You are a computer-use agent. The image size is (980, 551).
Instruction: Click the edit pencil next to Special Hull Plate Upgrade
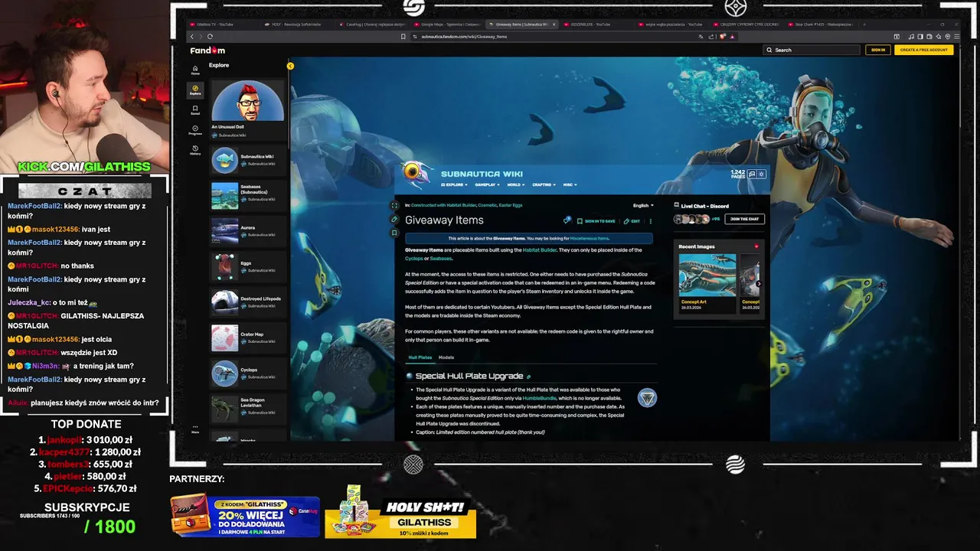528,377
